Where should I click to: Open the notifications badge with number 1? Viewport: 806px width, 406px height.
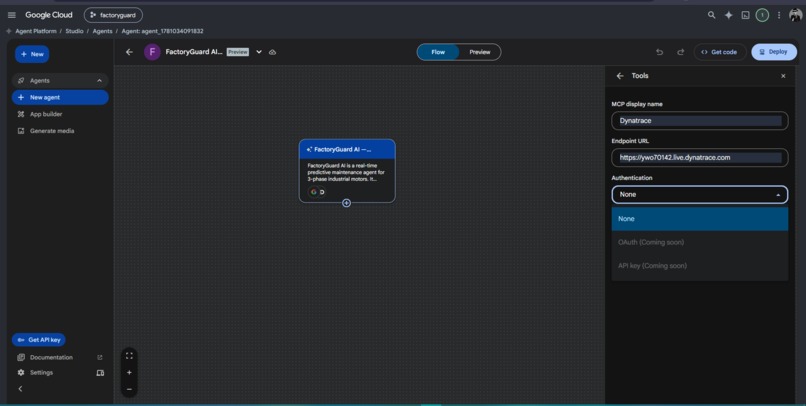pyautogui.click(x=762, y=15)
